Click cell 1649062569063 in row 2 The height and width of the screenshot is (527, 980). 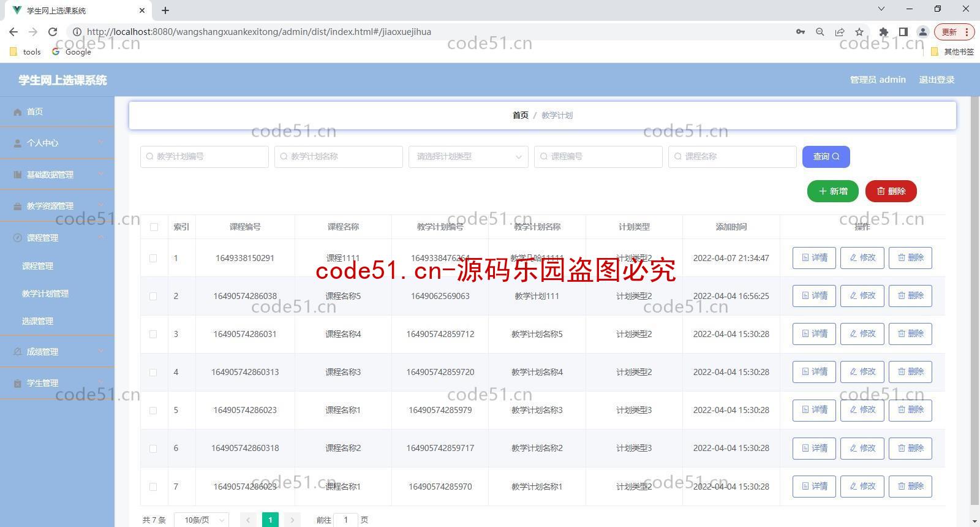440,297
